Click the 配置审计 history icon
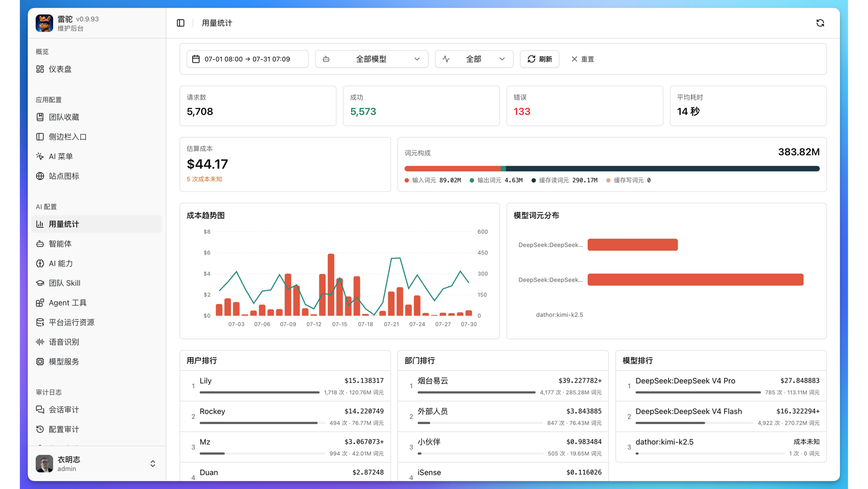 click(x=40, y=429)
